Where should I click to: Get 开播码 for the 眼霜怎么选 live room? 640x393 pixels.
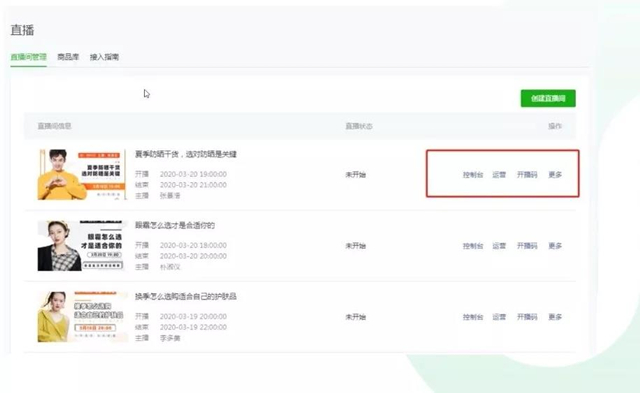pyautogui.click(x=527, y=246)
